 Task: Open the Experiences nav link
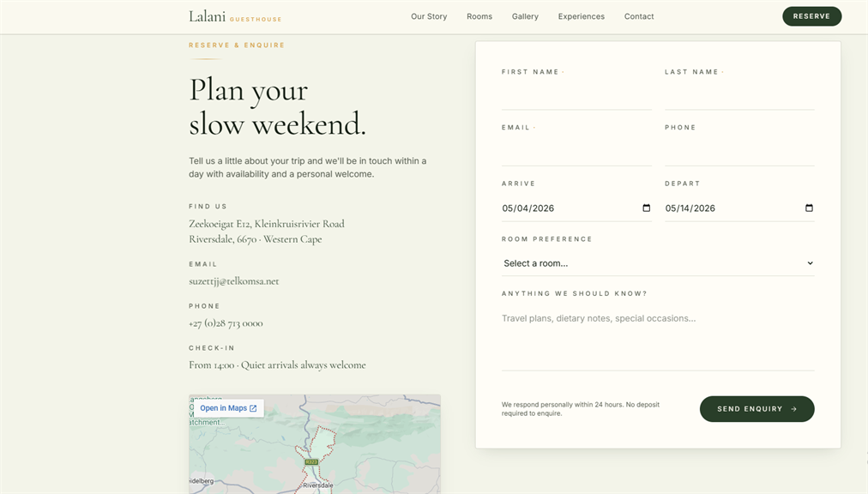[x=582, y=16]
